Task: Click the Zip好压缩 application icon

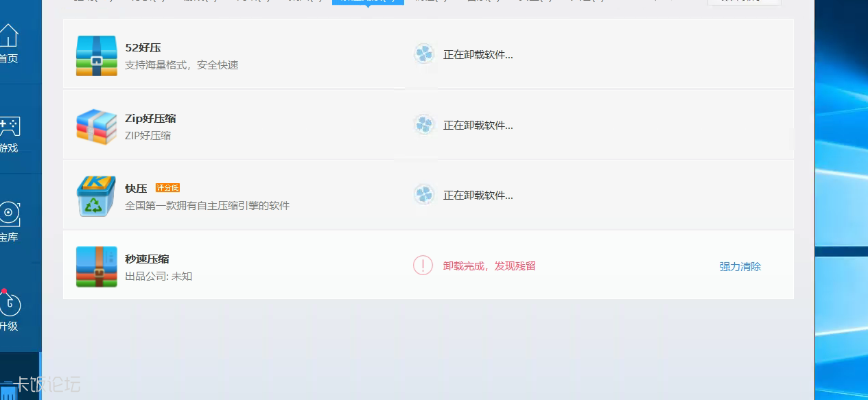Action: (x=97, y=126)
